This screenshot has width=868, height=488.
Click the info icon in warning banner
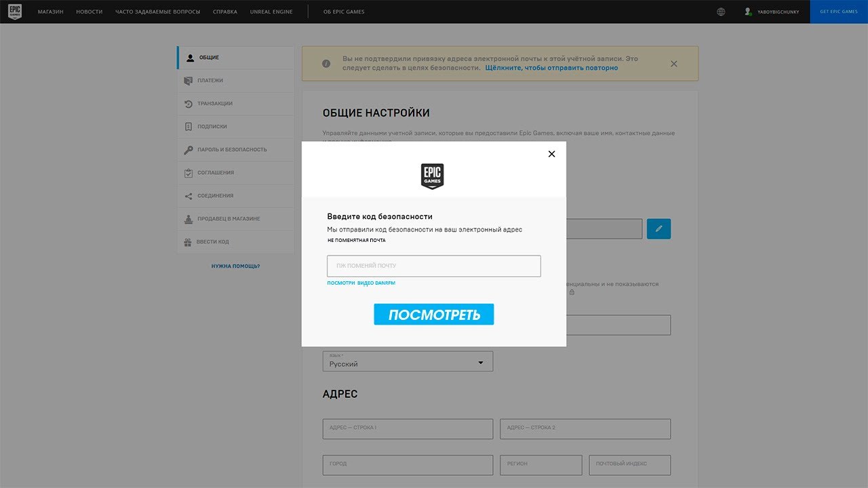tap(326, 64)
